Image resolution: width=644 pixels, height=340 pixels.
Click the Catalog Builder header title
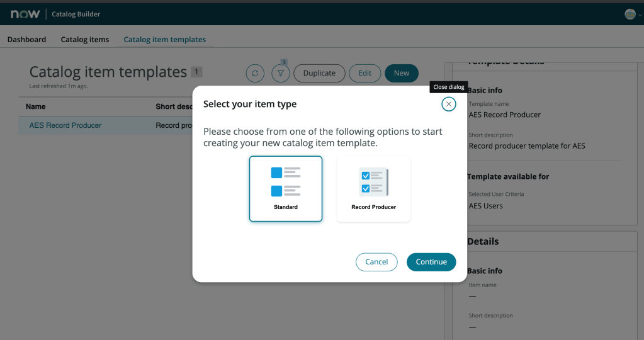(76, 14)
